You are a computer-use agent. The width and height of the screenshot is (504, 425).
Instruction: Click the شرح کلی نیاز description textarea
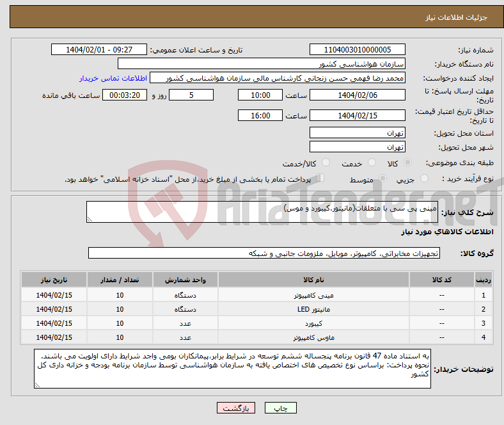coord(262,212)
